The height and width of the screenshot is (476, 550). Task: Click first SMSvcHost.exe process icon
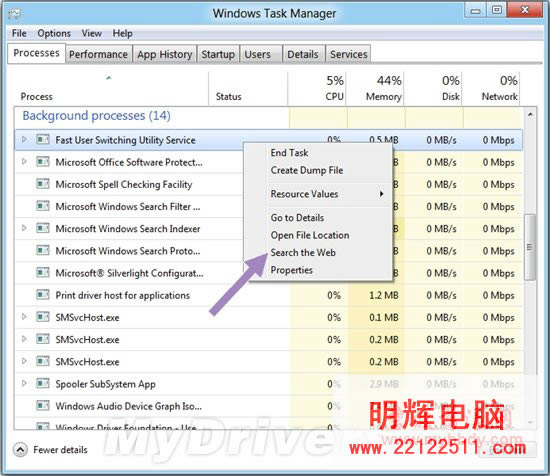[43, 317]
